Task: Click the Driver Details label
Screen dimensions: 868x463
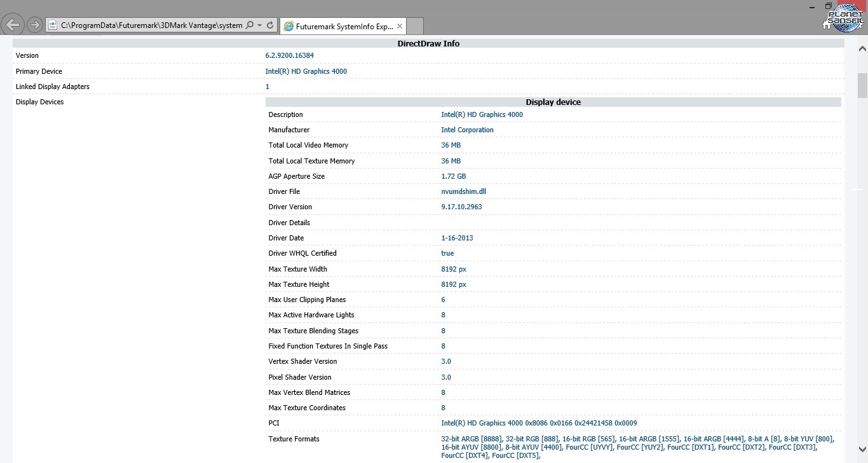Action: click(289, 223)
